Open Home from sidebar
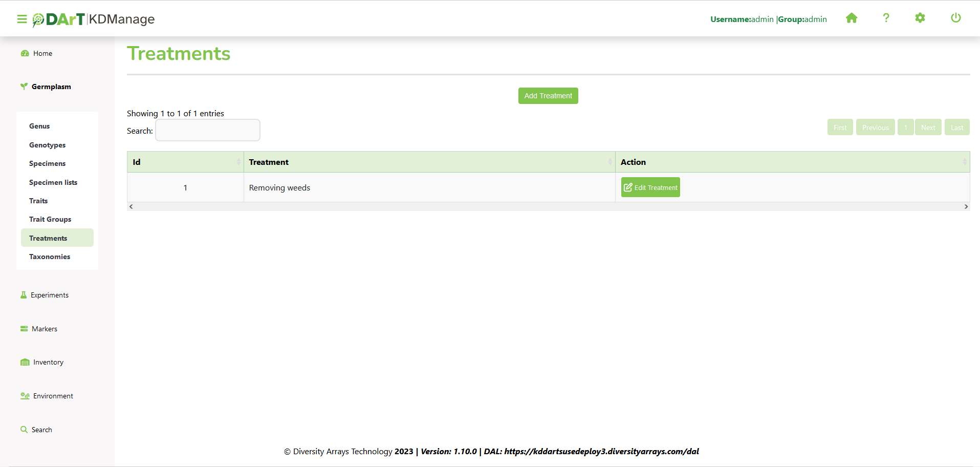The image size is (980, 467). (42, 53)
